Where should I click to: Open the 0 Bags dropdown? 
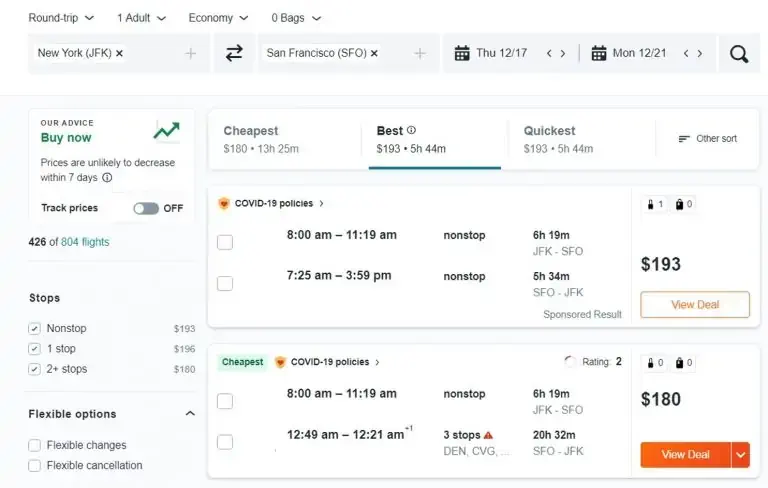click(296, 18)
